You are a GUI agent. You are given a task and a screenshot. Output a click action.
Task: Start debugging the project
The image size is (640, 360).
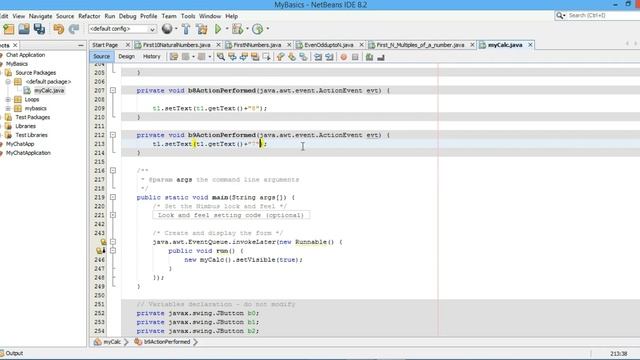click(237, 29)
